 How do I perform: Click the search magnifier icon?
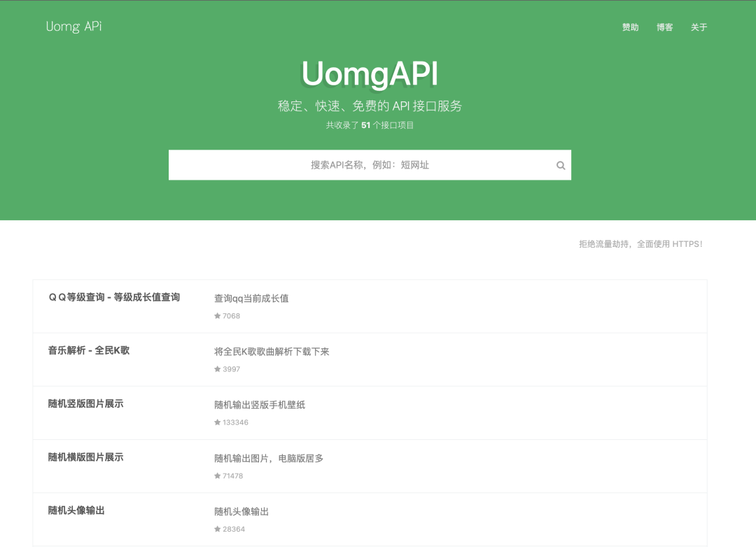[x=560, y=165]
